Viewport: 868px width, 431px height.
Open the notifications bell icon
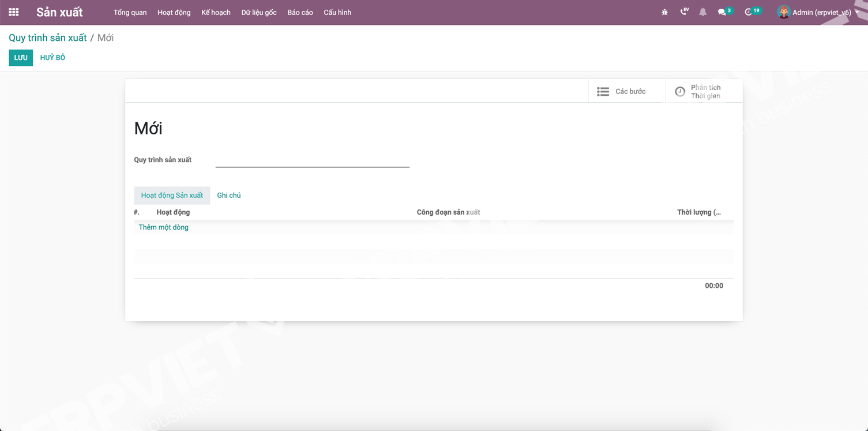702,12
